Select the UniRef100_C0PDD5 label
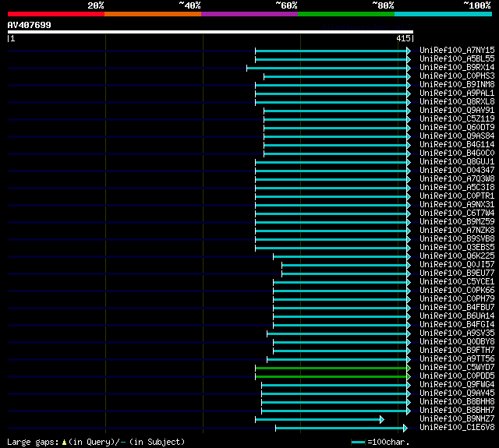 (457, 376)
